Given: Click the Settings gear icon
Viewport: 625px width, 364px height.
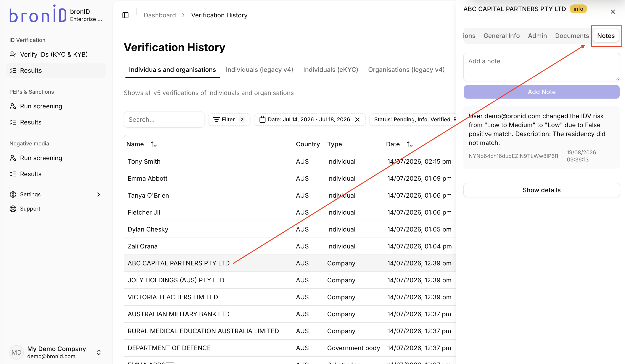Looking at the screenshot, I should tap(13, 194).
